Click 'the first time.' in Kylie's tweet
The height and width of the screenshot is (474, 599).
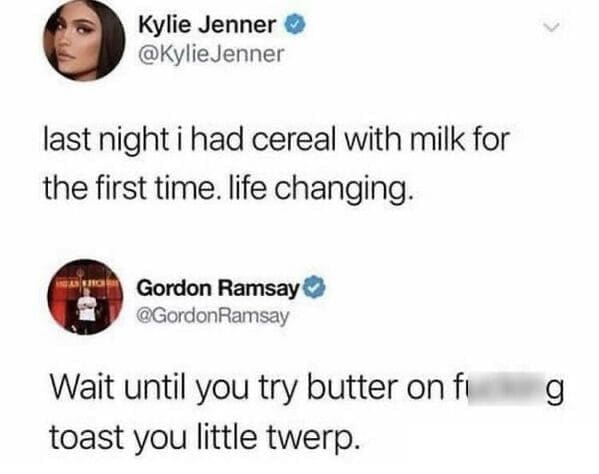[133, 189]
